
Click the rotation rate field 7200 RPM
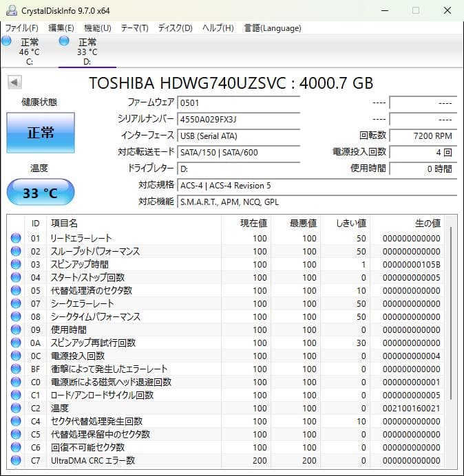pos(423,136)
